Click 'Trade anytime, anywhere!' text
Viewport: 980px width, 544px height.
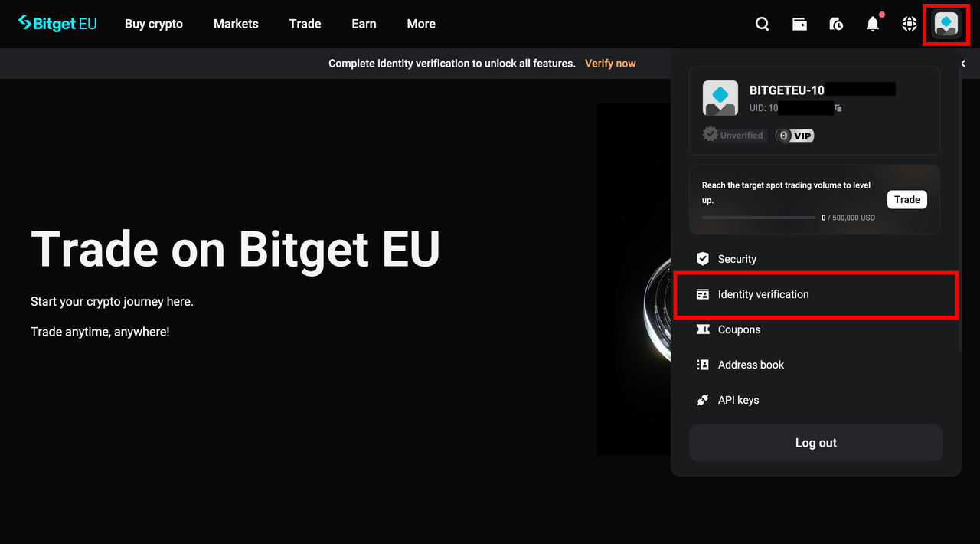click(100, 332)
